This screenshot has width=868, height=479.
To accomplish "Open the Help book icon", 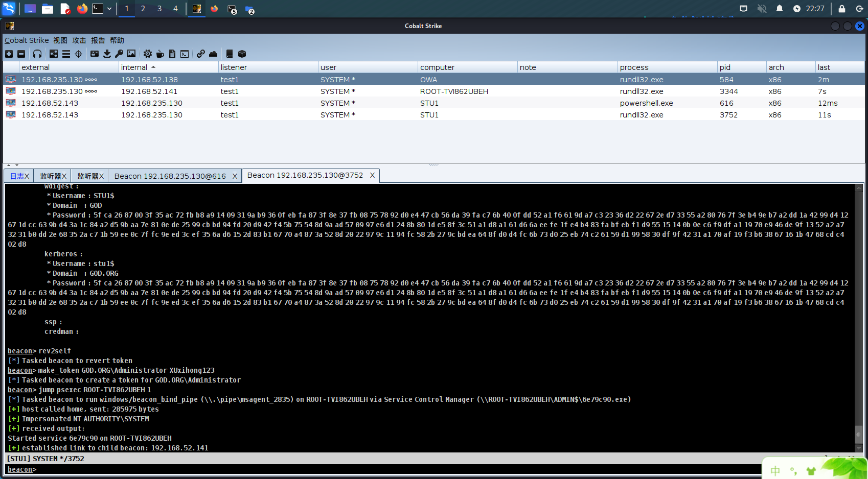I will click(x=230, y=54).
